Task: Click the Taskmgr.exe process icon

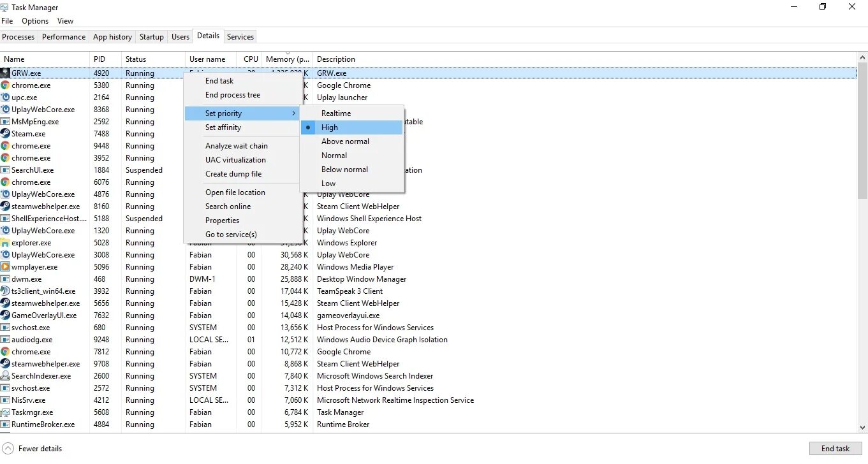Action: [x=6, y=412]
